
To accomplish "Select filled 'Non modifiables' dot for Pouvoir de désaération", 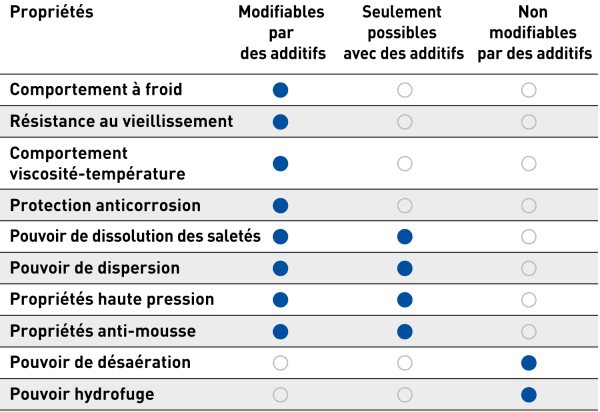I will (x=528, y=363).
